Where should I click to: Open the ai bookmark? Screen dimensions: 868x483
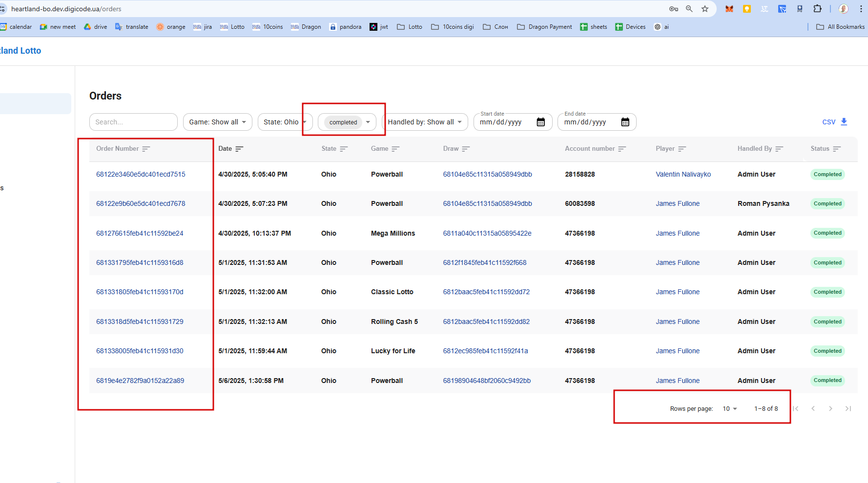[661, 27]
